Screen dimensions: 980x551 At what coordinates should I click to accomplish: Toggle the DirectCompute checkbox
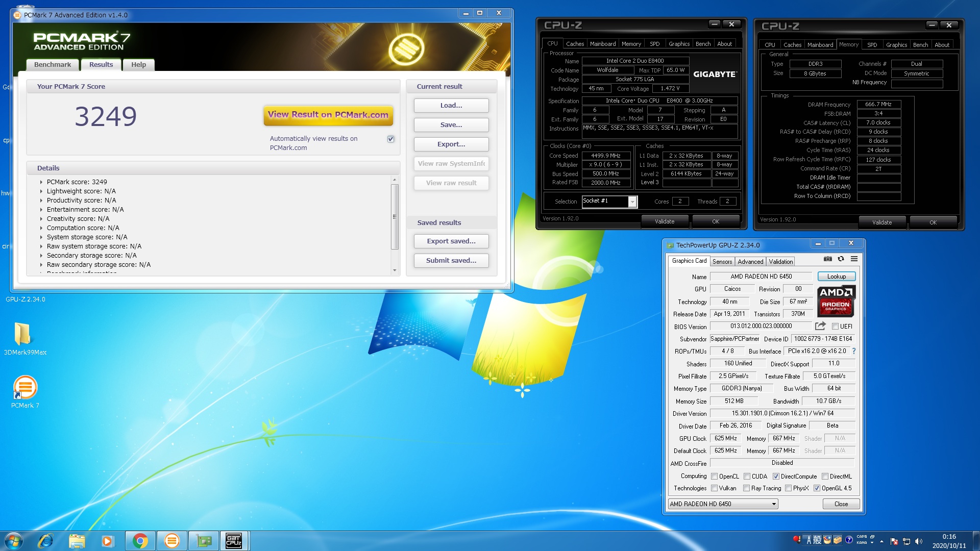pyautogui.click(x=776, y=477)
